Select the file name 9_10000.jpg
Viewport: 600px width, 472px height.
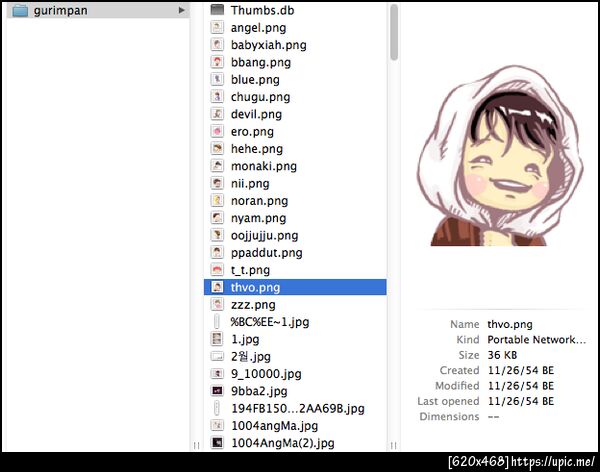266,374
